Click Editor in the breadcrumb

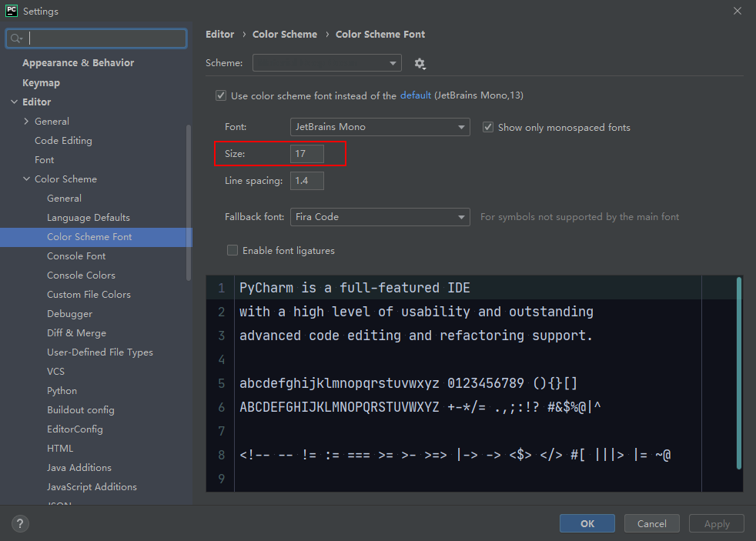coord(220,34)
